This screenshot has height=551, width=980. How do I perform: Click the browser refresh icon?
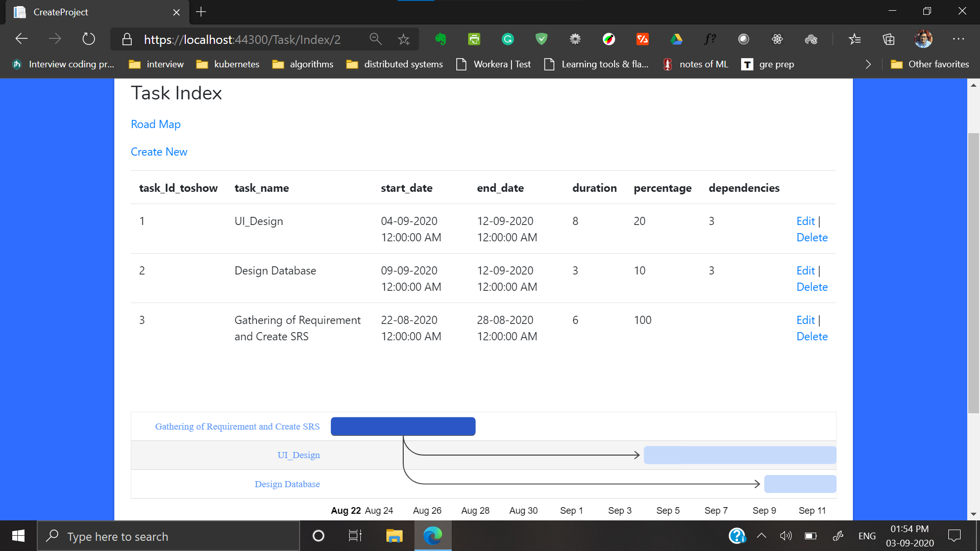pyautogui.click(x=88, y=39)
